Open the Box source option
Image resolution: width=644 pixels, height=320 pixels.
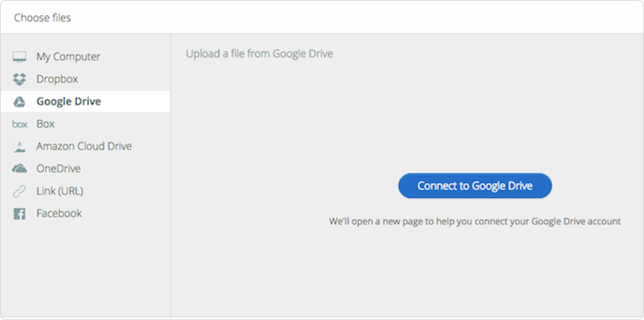(45, 124)
